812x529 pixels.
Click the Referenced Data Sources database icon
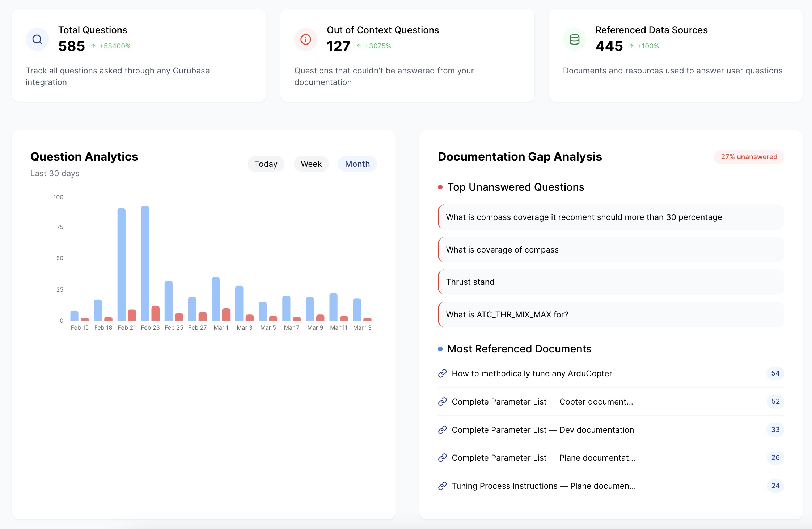575,39
